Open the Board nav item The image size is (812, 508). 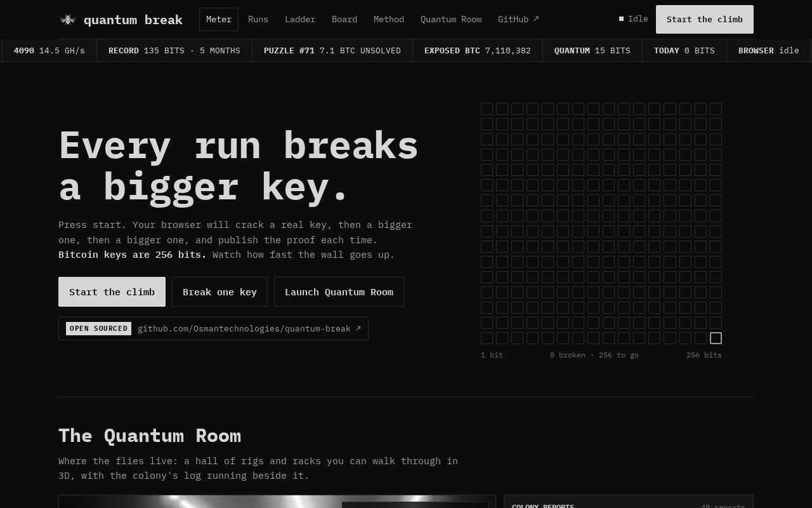point(344,19)
